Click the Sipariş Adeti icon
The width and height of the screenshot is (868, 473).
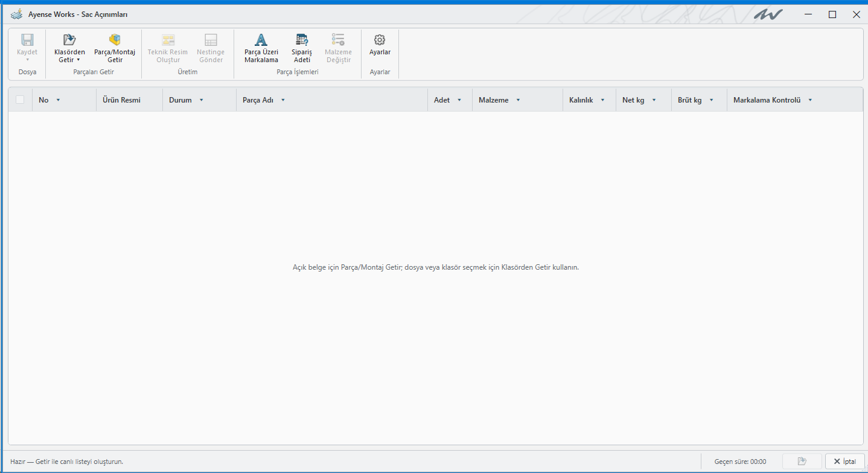[x=302, y=40]
